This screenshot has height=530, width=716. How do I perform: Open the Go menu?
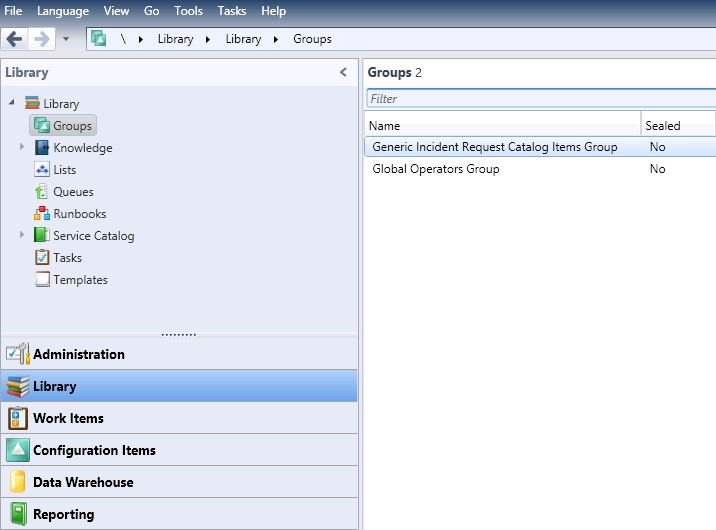tap(152, 11)
